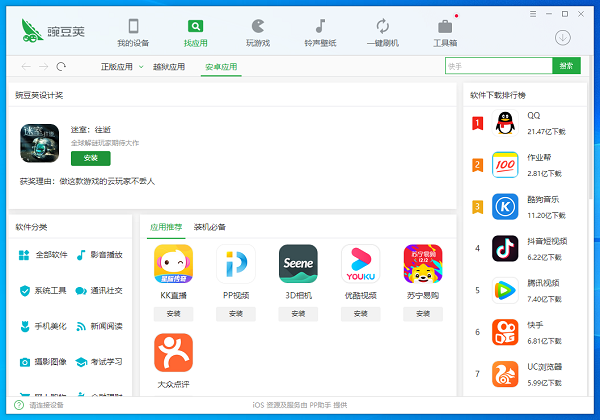This screenshot has width=600, height=420.
Task: Open the Seene 3D相机 app icon
Action: click(x=298, y=264)
